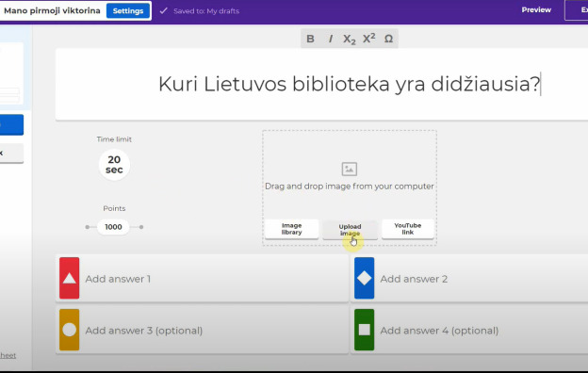This screenshot has height=373, width=588.
Task: Click the blue diamond answer icon
Action: click(364, 278)
